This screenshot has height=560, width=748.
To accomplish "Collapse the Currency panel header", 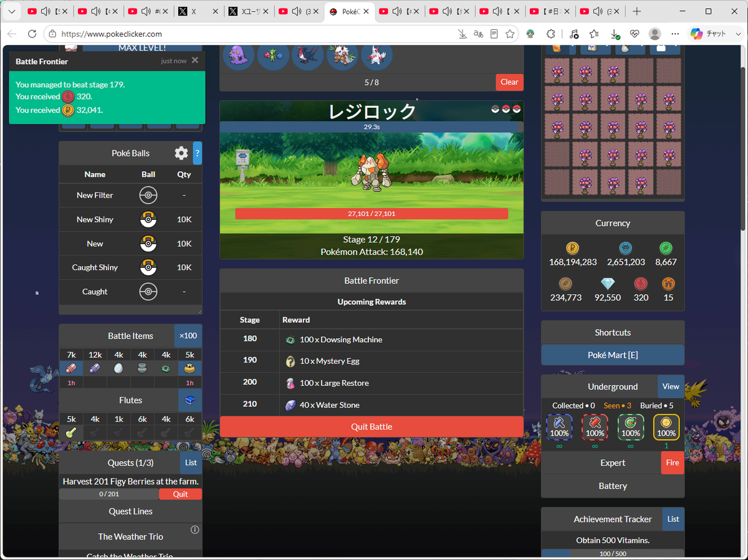I will (x=613, y=223).
